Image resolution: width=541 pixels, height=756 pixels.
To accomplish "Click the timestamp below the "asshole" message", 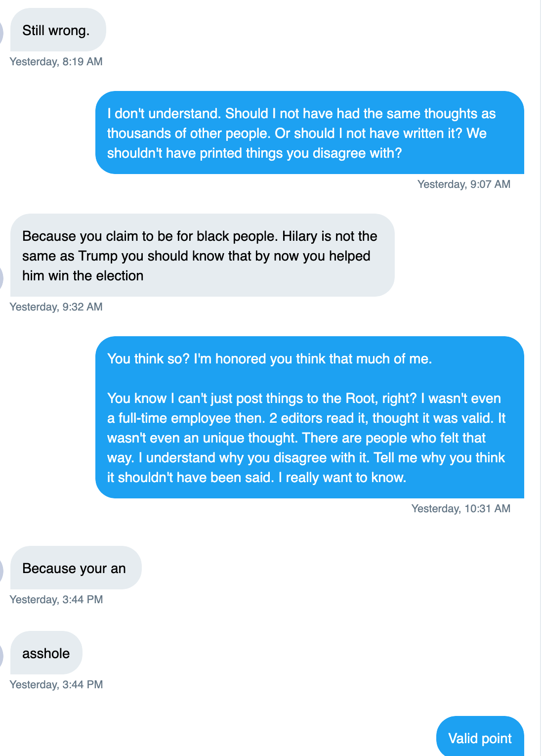I will click(56, 685).
